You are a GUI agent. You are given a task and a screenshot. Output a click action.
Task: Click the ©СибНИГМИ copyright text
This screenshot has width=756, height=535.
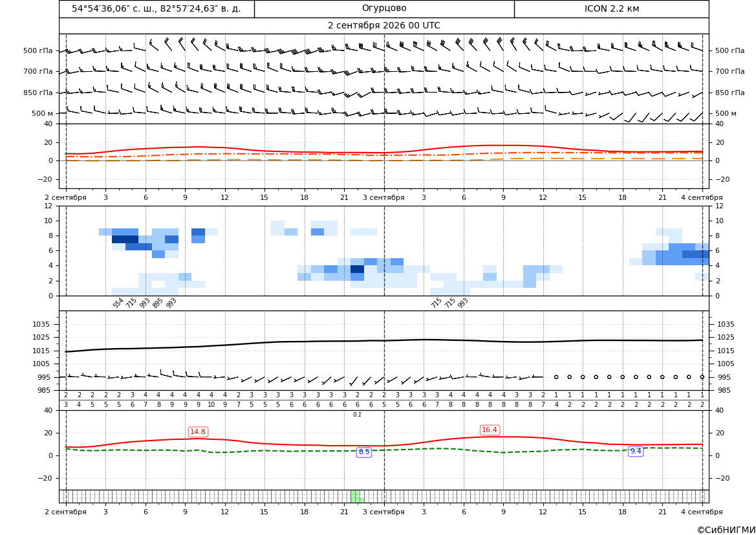[x=726, y=530]
